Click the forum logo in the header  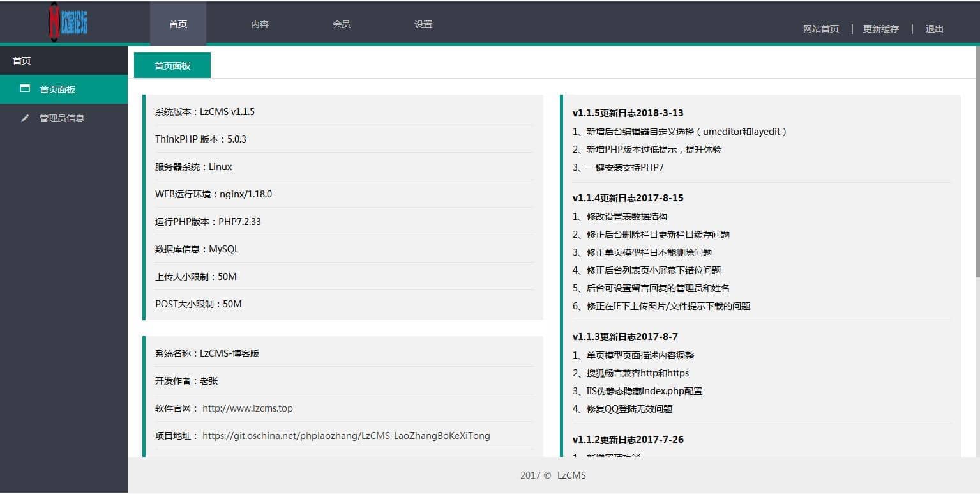coord(68,22)
